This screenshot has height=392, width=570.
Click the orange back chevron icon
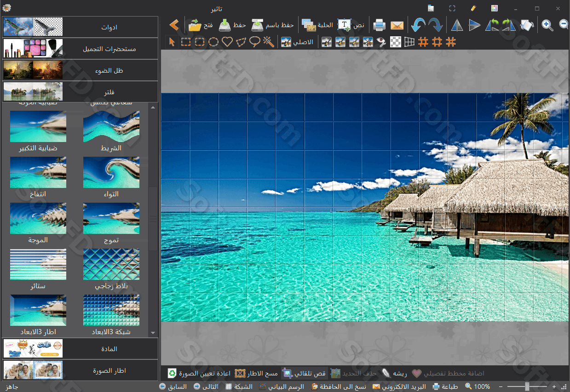[174, 25]
